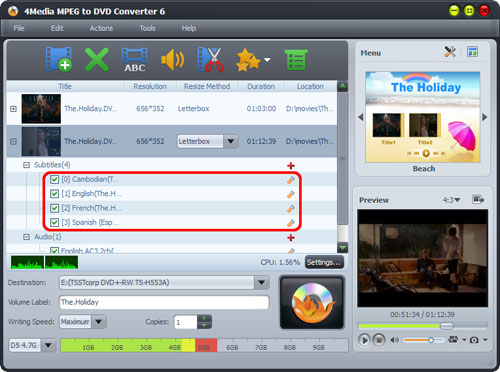Collapse the second The.Holiday video row
This screenshot has width=500, height=372.
coord(13,141)
